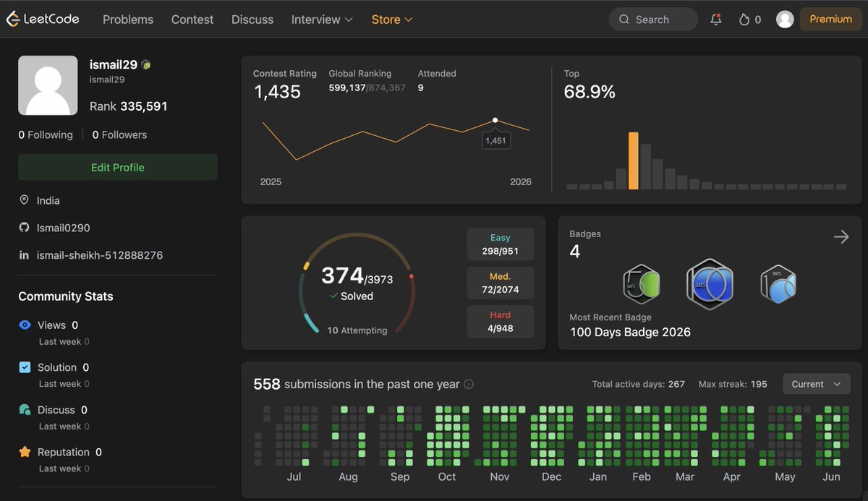Open the notifications bell

click(716, 20)
